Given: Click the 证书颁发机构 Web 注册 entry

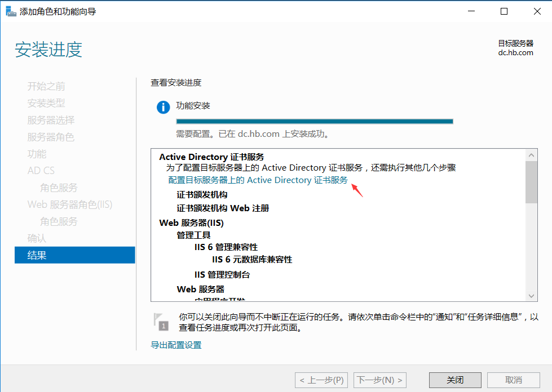Looking at the screenshot, I should [x=223, y=208].
